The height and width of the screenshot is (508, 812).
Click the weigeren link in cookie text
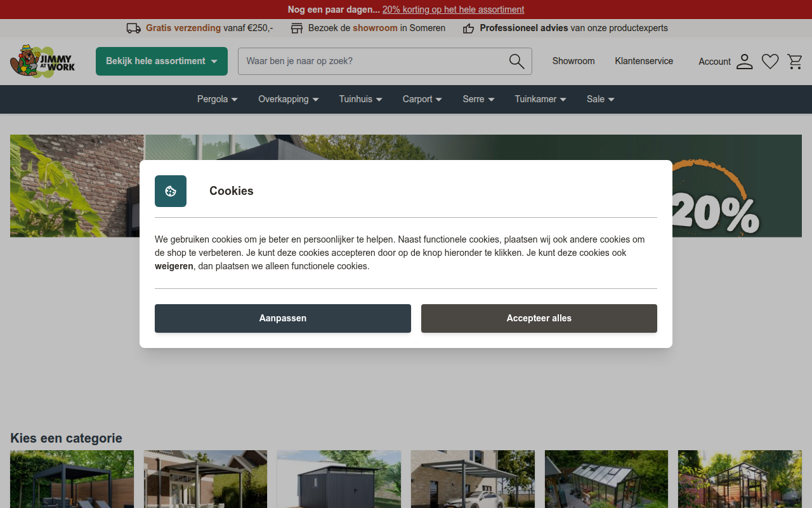tap(174, 266)
